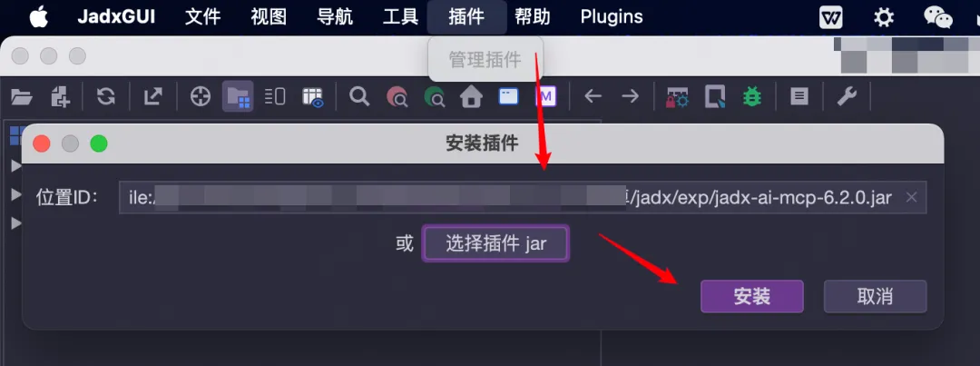This screenshot has height=366, width=980.
Task: Select the 管理插件 menu entry
Action: coord(485,59)
